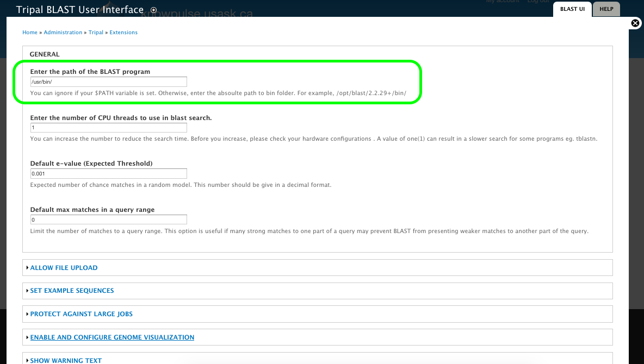This screenshot has width=644, height=364.
Task: Open the Protect Against Large Jobs section
Action: click(81, 314)
